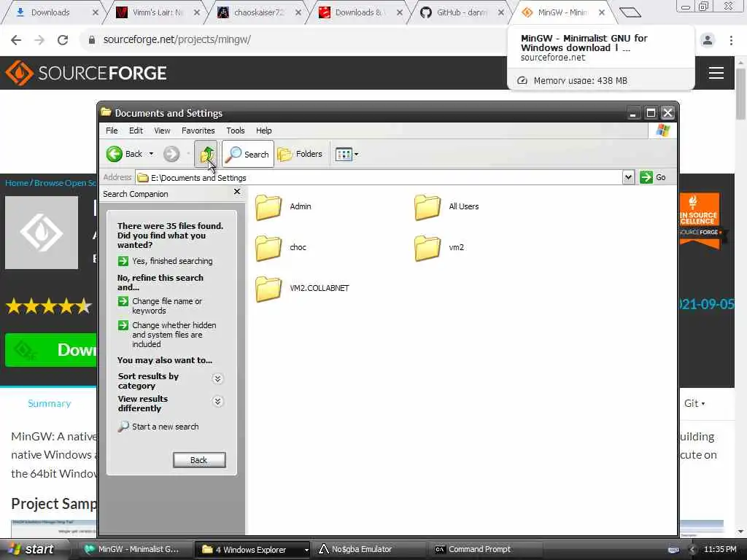Open the View menu
The width and height of the screenshot is (747, 560).
pos(162,131)
